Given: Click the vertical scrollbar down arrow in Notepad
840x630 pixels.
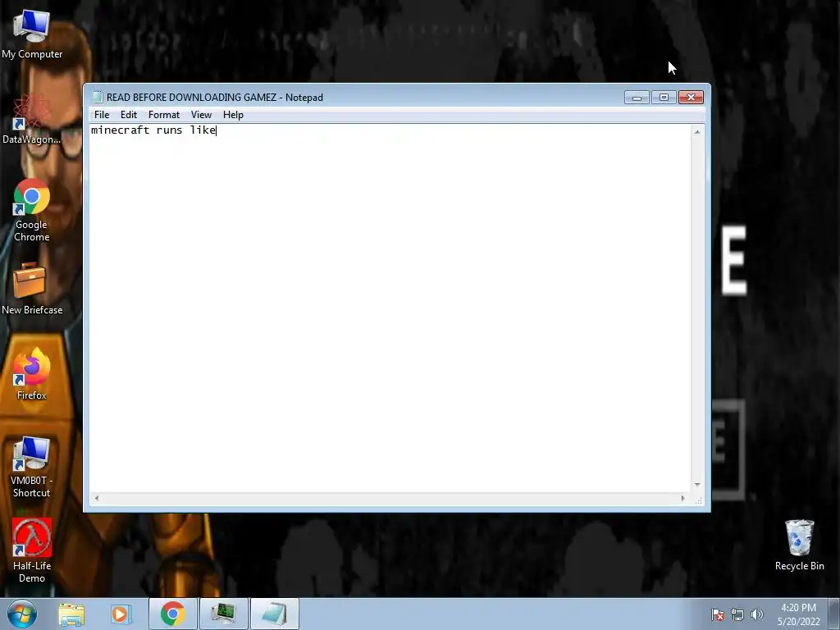Looking at the screenshot, I should click(x=697, y=484).
